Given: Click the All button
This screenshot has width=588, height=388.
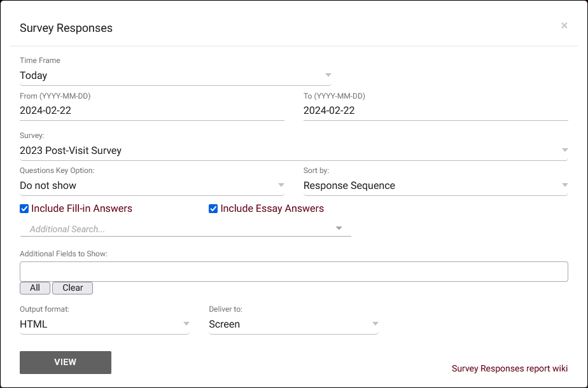Looking at the screenshot, I should [x=35, y=288].
